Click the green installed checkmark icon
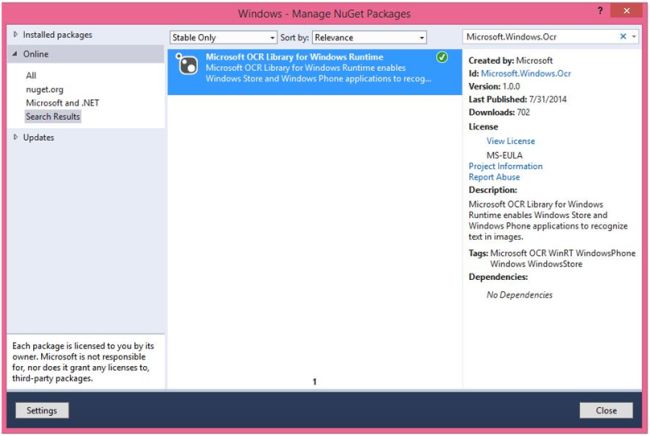 442,57
